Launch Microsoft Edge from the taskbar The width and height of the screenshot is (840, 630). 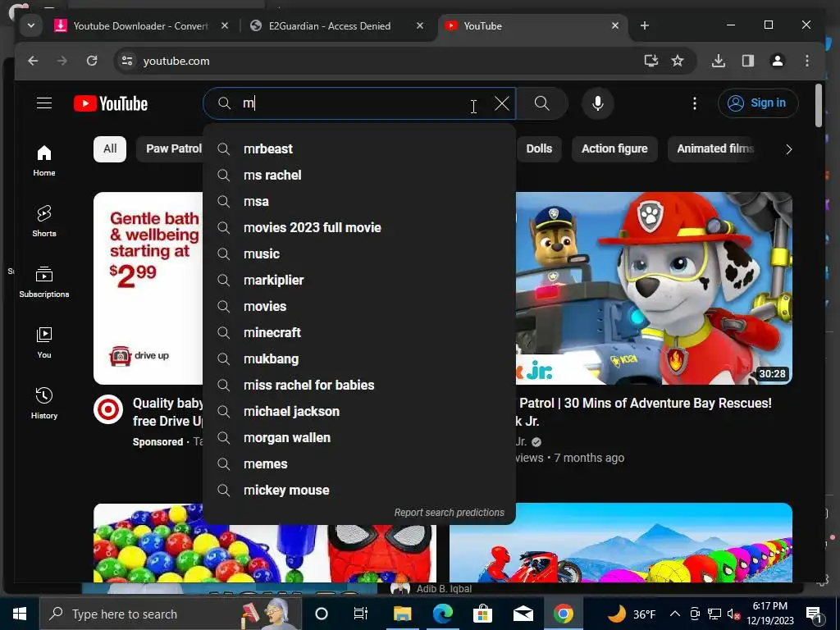442,614
